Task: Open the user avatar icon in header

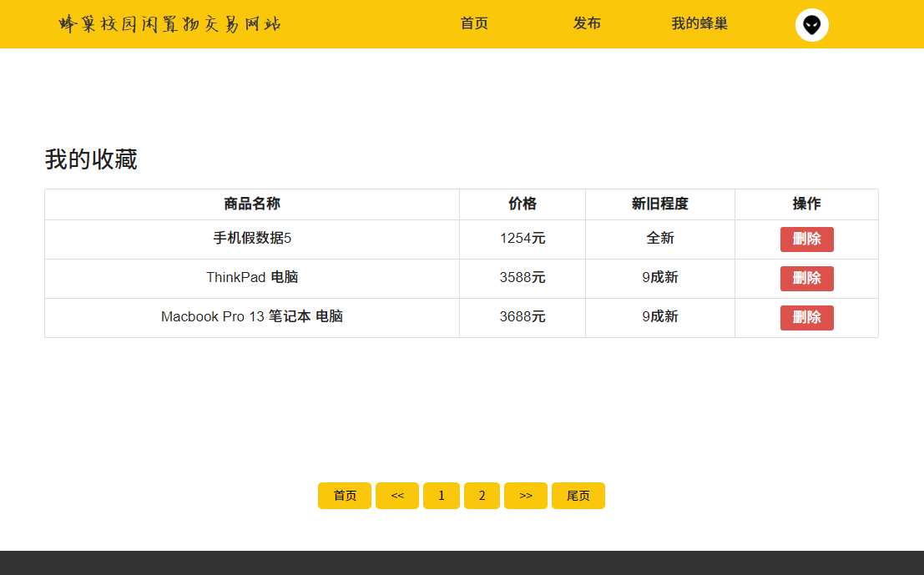Action: [811, 25]
